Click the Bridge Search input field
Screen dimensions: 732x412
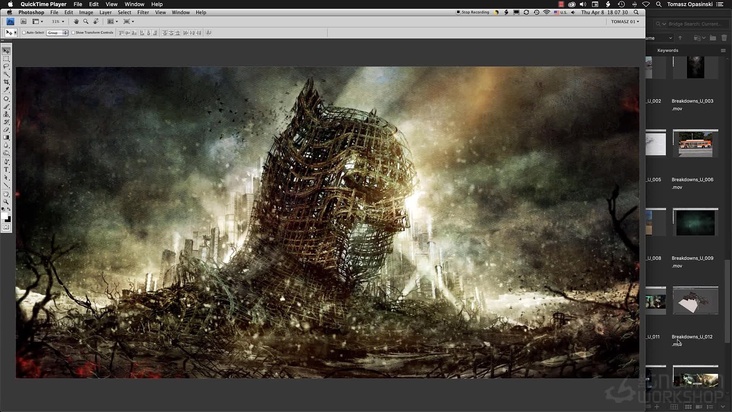pos(691,24)
